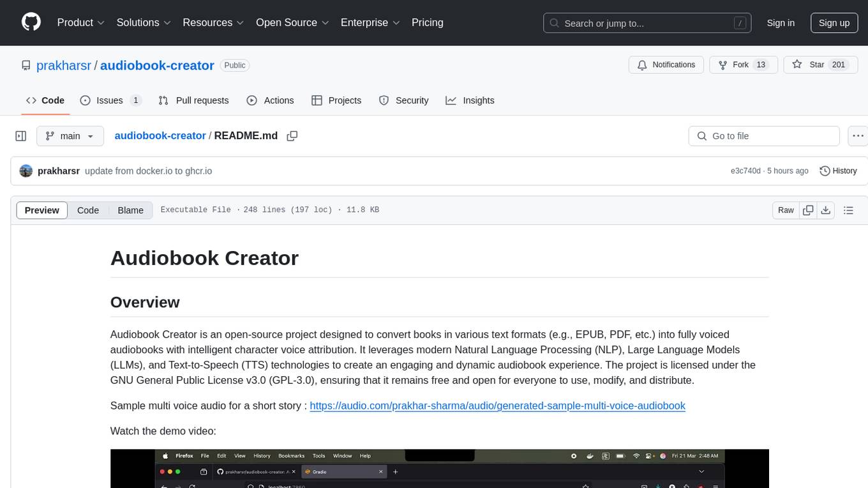Click the Fork count 13
The width and height of the screenshot is (868, 488).
pyautogui.click(x=760, y=65)
